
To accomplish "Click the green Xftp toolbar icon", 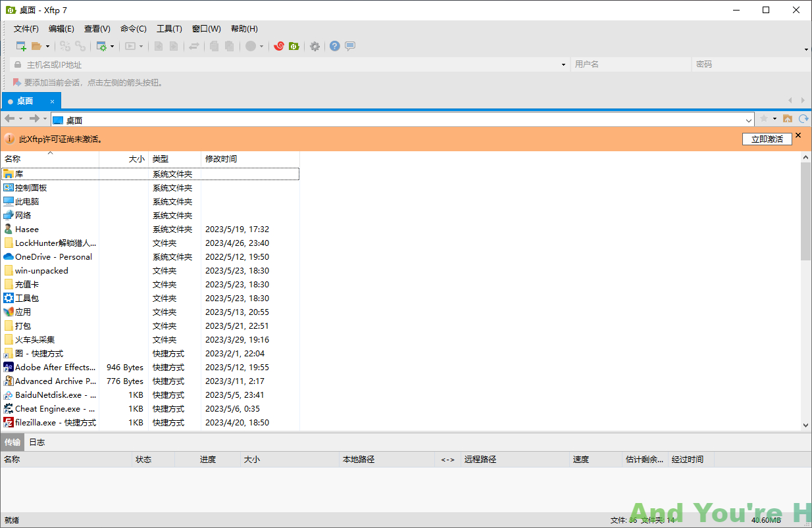I will (294, 46).
